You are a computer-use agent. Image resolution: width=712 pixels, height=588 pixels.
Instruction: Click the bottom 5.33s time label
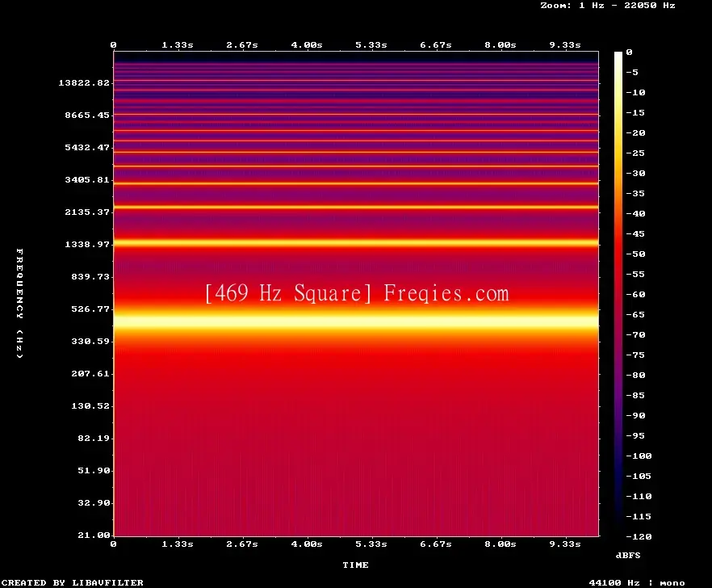pos(371,544)
